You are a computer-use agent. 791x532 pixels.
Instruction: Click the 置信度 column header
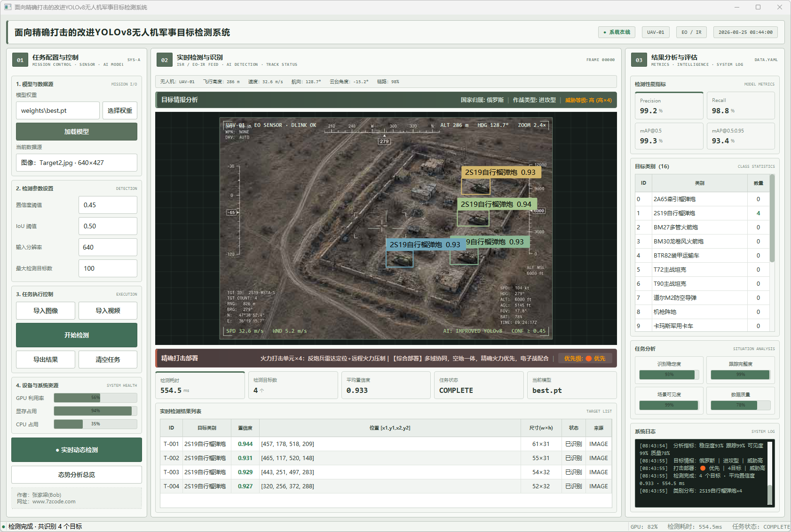[x=245, y=428]
